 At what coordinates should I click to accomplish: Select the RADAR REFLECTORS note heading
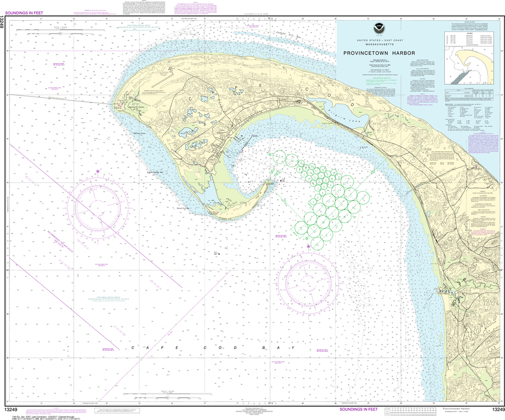[422, 60]
